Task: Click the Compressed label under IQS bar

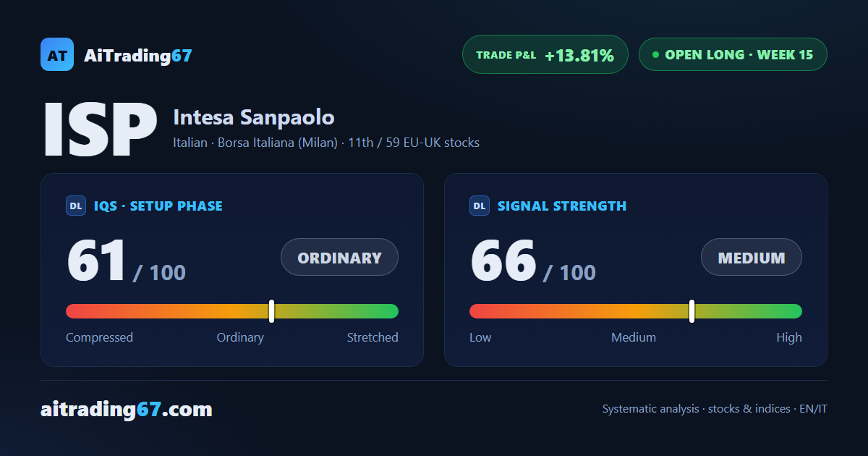Action: point(99,337)
